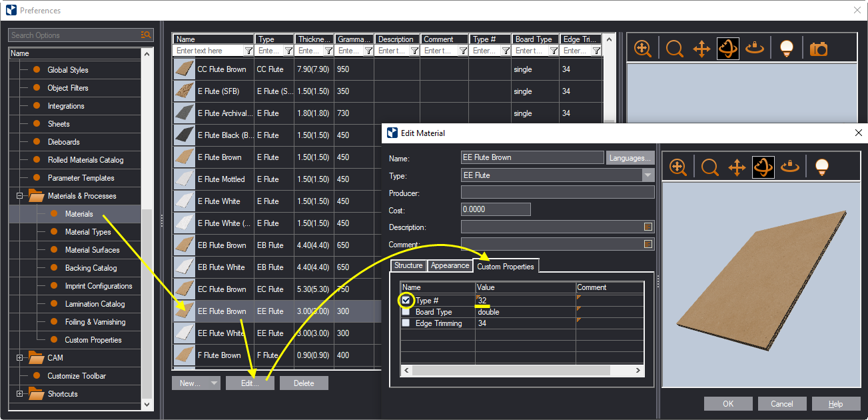Click zoom-in magnifier in Edit Material preview
The width and height of the screenshot is (868, 420).
pos(677,167)
